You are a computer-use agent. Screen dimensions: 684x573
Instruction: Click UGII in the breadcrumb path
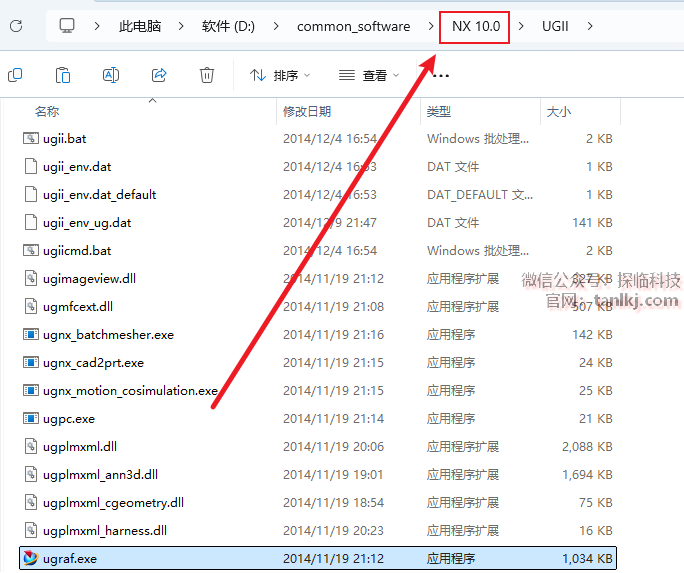[x=555, y=26]
